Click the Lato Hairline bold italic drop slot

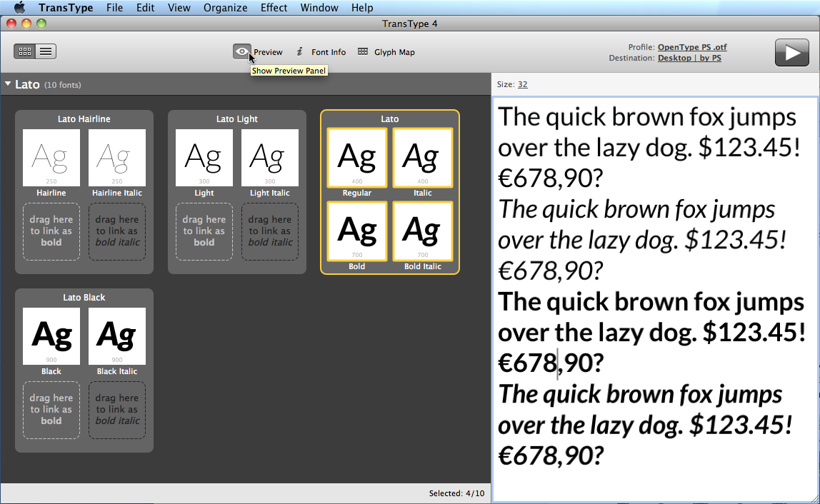tap(117, 231)
